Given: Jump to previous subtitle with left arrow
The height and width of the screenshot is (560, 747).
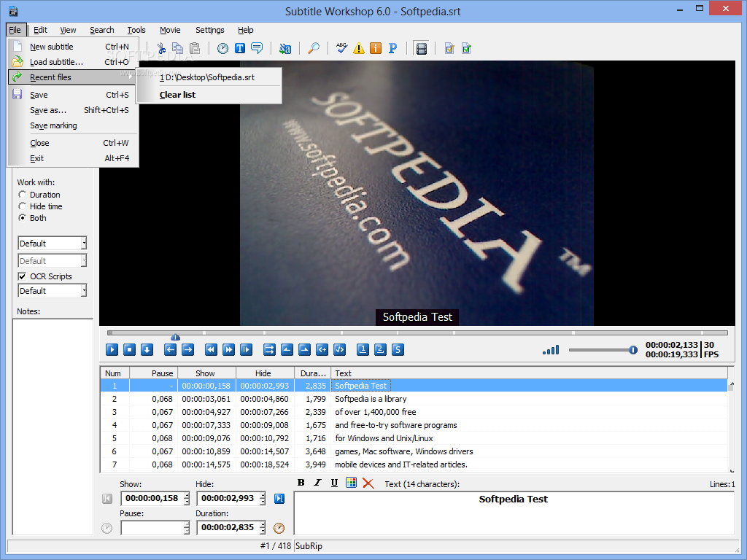Looking at the screenshot, I should click(170, 350).
